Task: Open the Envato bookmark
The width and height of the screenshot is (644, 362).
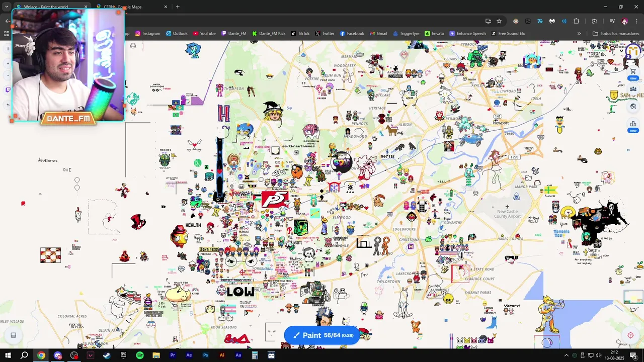Action: point(434,34)
